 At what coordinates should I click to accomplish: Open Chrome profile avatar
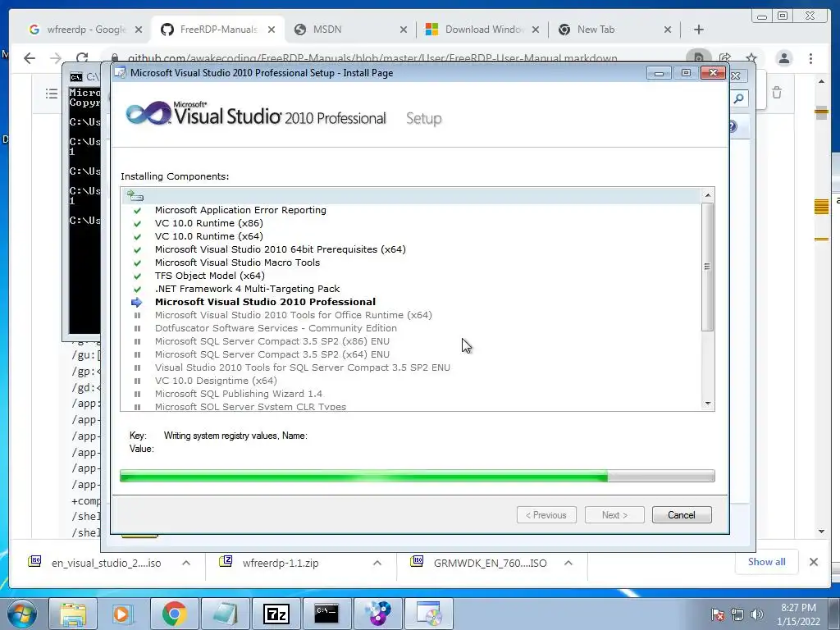pos(783,58)
